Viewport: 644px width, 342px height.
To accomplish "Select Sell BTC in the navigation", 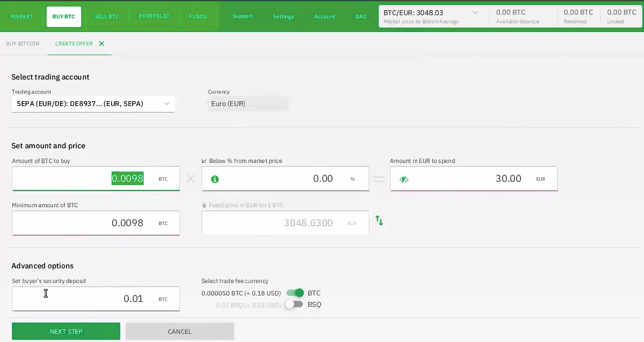I will point(107,16).
